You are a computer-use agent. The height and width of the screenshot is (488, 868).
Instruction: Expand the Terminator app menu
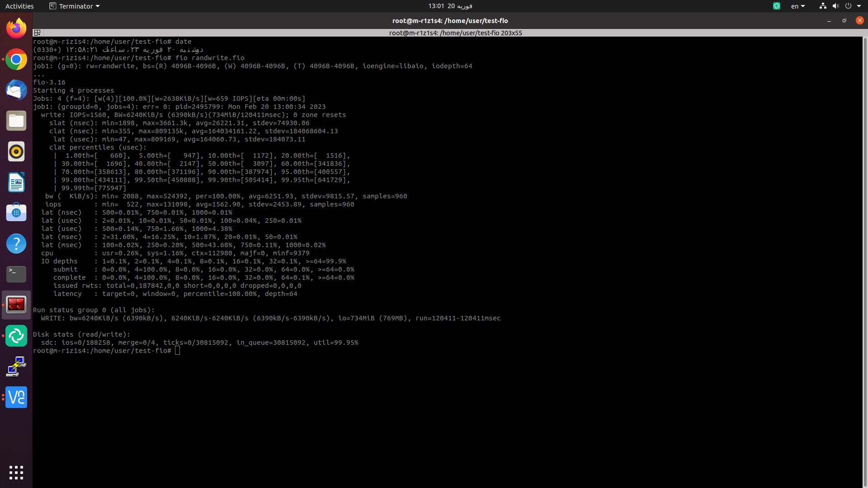pos(75,6)
